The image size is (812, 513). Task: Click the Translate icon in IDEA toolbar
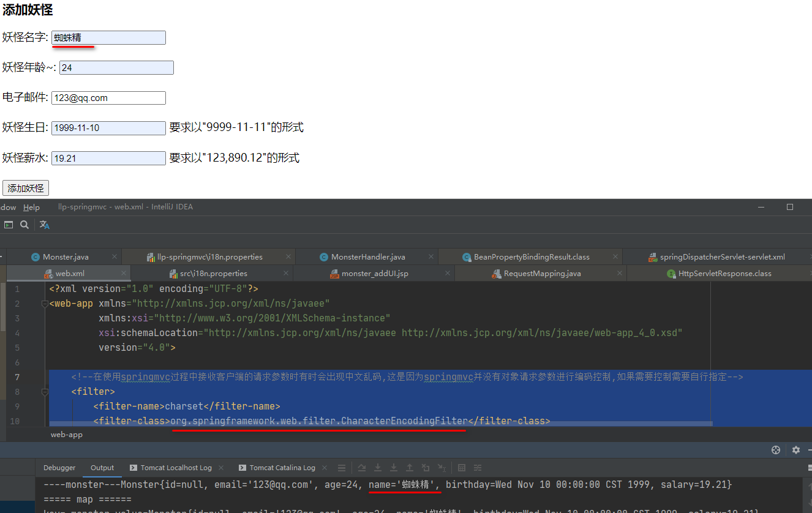tap(45, 225)
